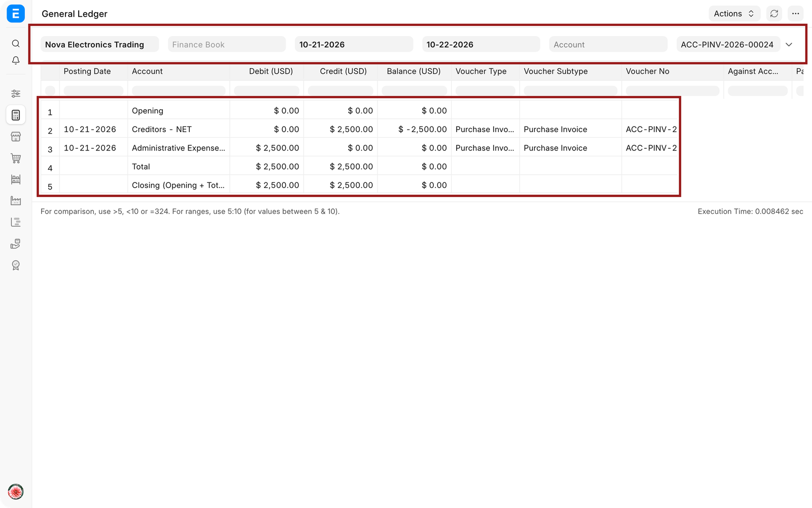This screenshot has height=508, width=812.
Task: Click the user avatar in sidebar
Action: (16, 492)
